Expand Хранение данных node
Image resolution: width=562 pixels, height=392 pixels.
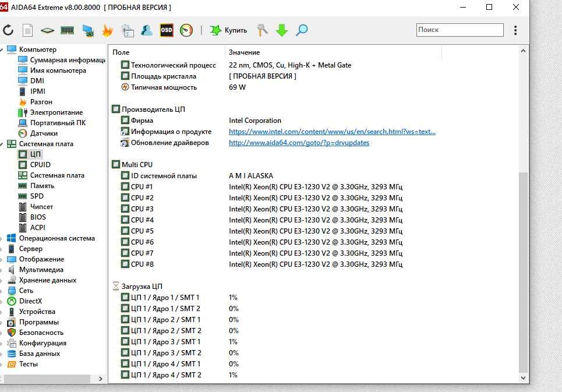[1, 280]
